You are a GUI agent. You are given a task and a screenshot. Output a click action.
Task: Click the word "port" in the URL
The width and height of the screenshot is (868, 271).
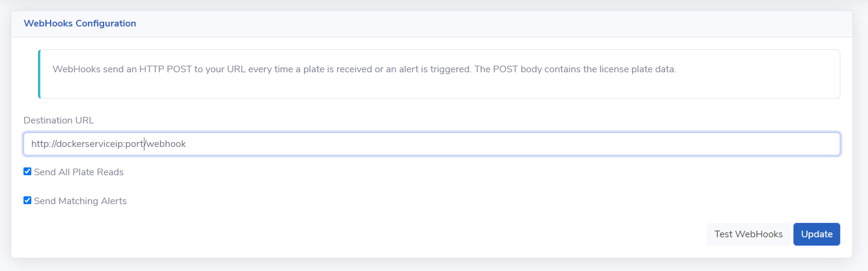click(x=134, y=145)
